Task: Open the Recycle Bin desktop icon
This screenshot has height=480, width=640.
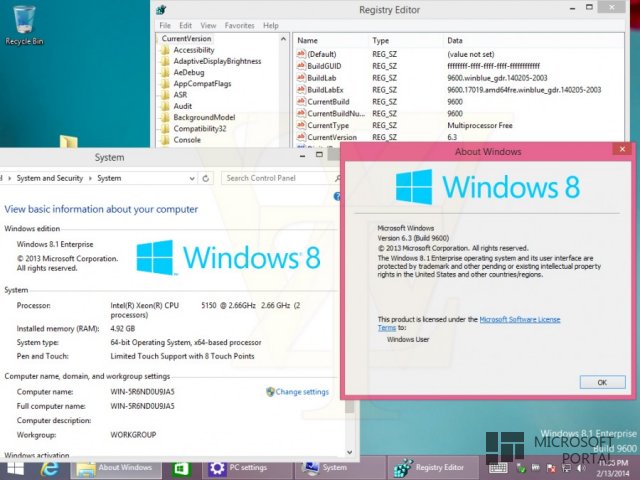Action: 24,24
